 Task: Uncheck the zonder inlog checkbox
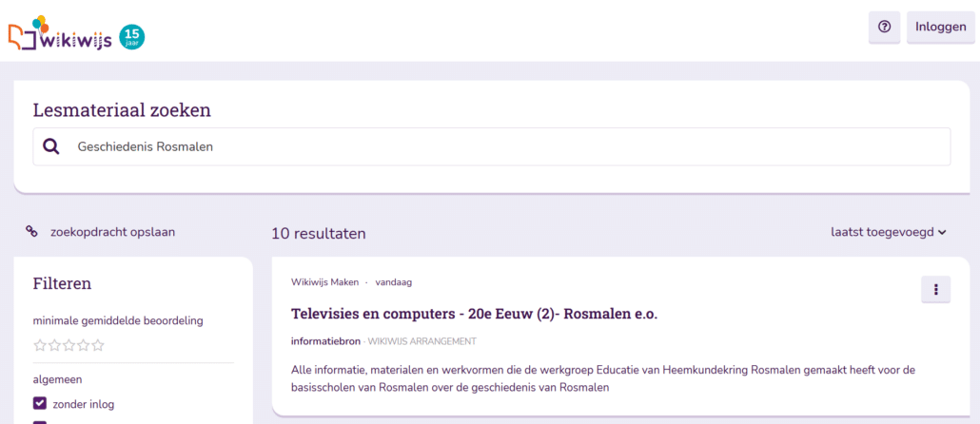pos(40,404)
